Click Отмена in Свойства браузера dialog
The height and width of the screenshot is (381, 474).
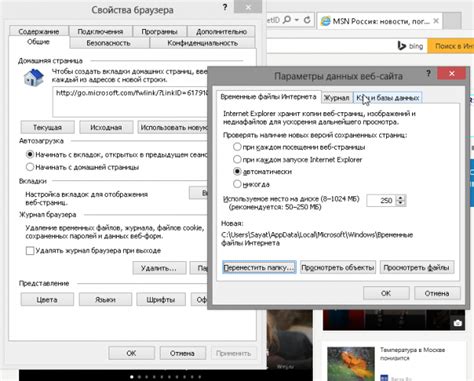click(x=182, y=353)
